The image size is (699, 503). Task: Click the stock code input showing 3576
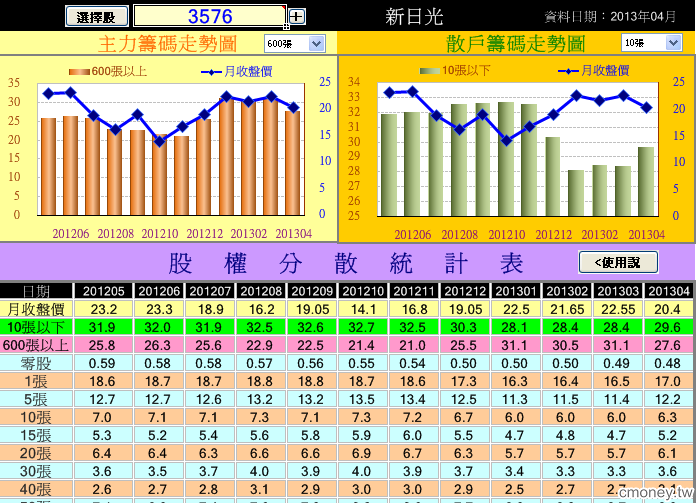pos(210,16)
